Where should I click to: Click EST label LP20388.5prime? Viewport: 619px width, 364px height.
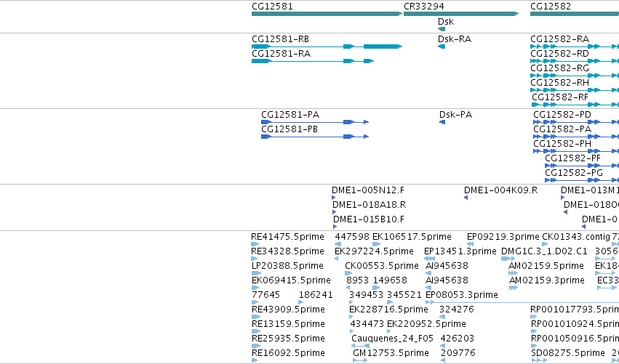[x=287, y=266]
